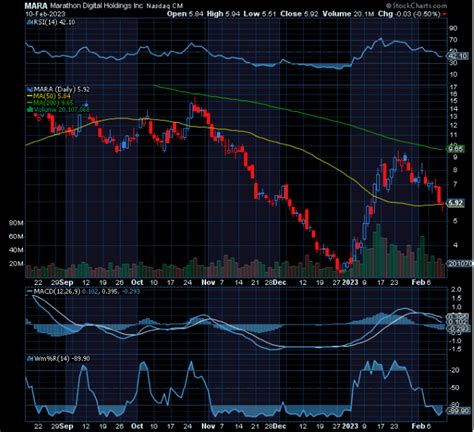Click the -1.5 level on MACD axis
474x432 pixels.
click(x=456, y=349)
